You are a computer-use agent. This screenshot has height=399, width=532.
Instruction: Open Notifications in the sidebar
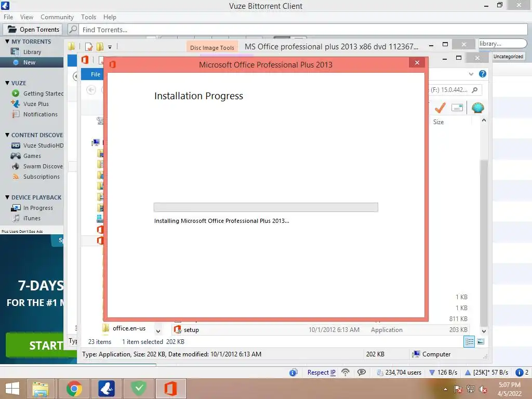(x=40, y=114)
